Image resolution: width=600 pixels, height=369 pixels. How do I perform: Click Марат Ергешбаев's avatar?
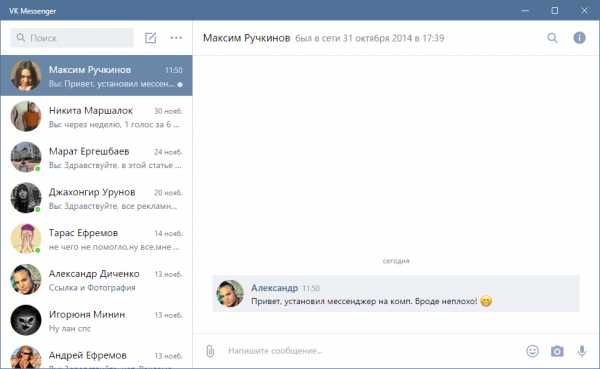[x=26, y=157]
